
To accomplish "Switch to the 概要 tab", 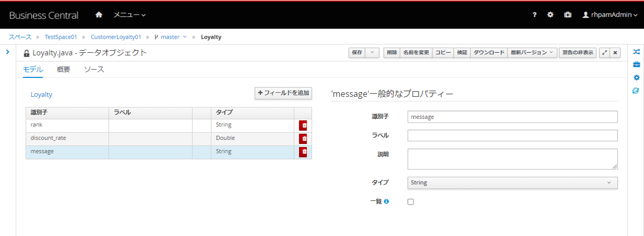I will 63,69.
